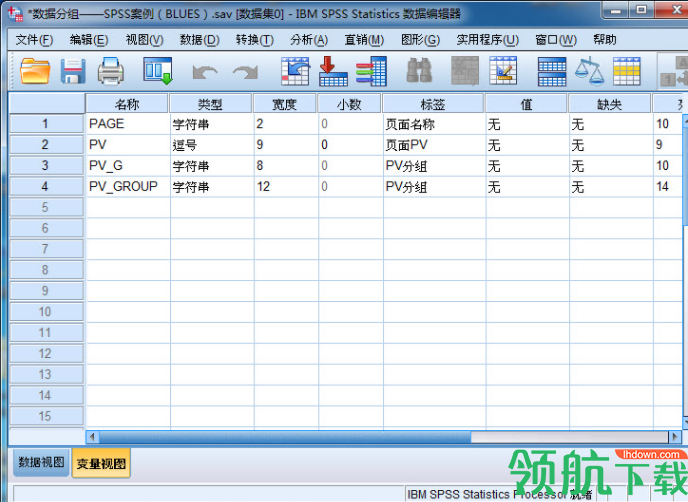
Task: Click the 页面名称 label cell
Action: [434, 124]
